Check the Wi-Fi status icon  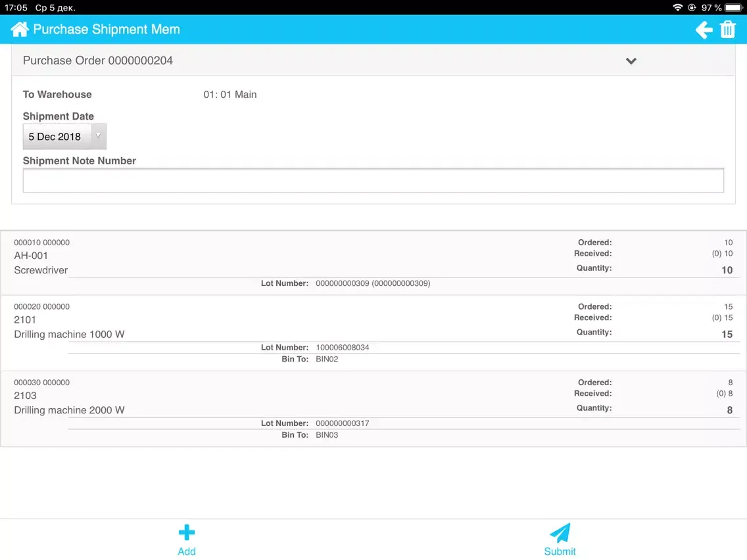pos(677,7)
